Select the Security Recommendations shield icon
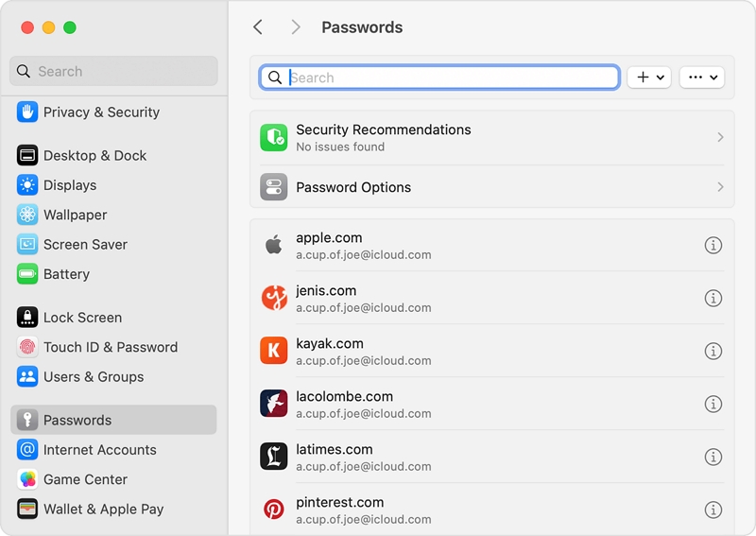Image resolution: width=756 pixels, height=536 pixels. pyautogui.click(x=274, y=137)
